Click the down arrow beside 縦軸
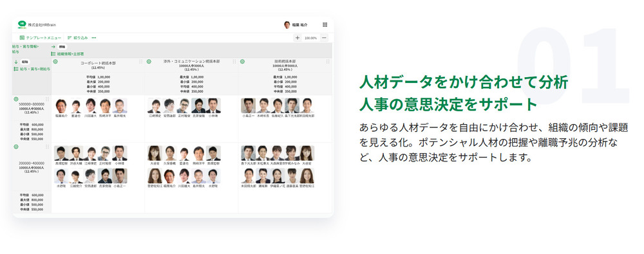The height and width of the screenshot is (254, 644). (x=16, y=62)
